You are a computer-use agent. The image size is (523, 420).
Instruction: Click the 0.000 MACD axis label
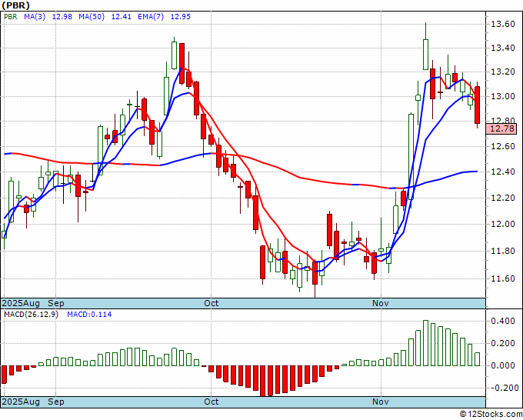(503, 365)
